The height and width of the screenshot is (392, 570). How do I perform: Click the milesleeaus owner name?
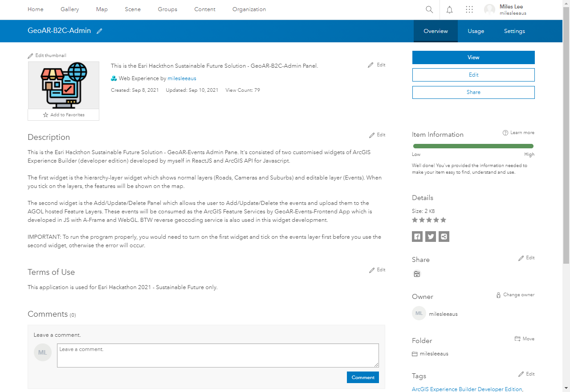pyautogui.click(x=443, y=314)
